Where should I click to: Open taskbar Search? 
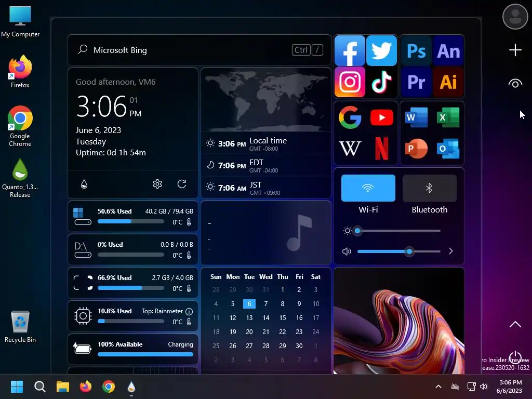coord(39,387)
